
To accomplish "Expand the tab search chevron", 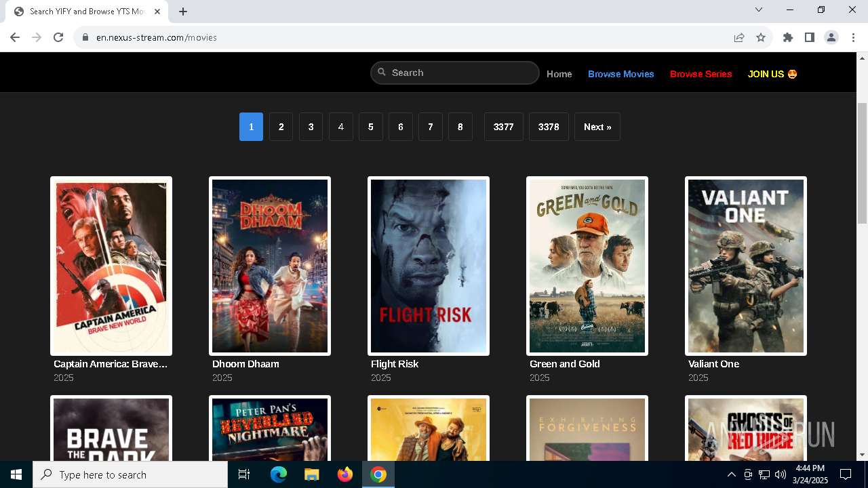I will coord(759,9).
